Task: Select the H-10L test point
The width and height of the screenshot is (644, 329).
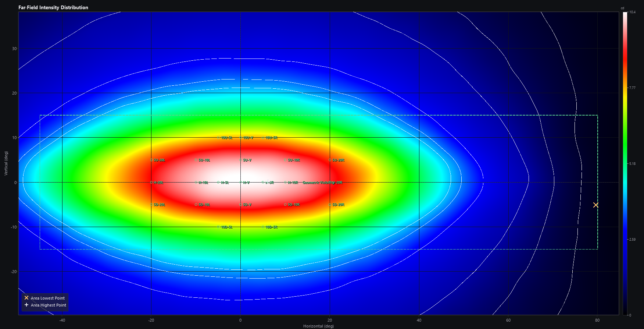Action: click(x=196, y=183)
